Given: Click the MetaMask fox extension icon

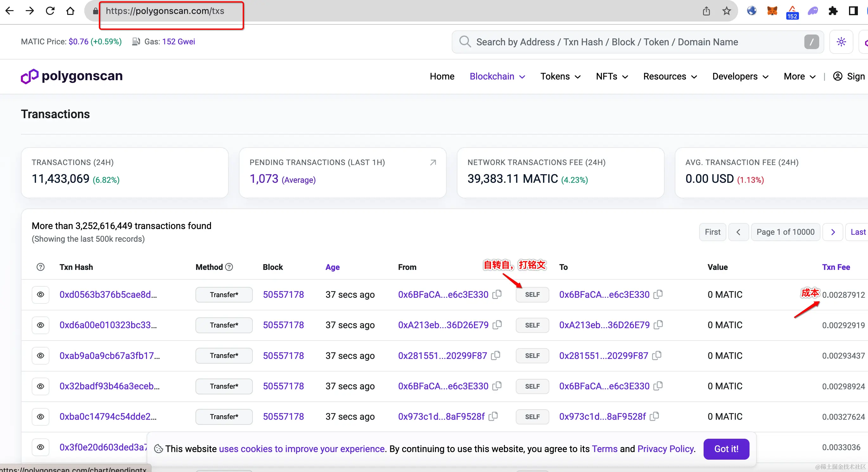Looking at the screenshot, I should click(x=772, y=11).
